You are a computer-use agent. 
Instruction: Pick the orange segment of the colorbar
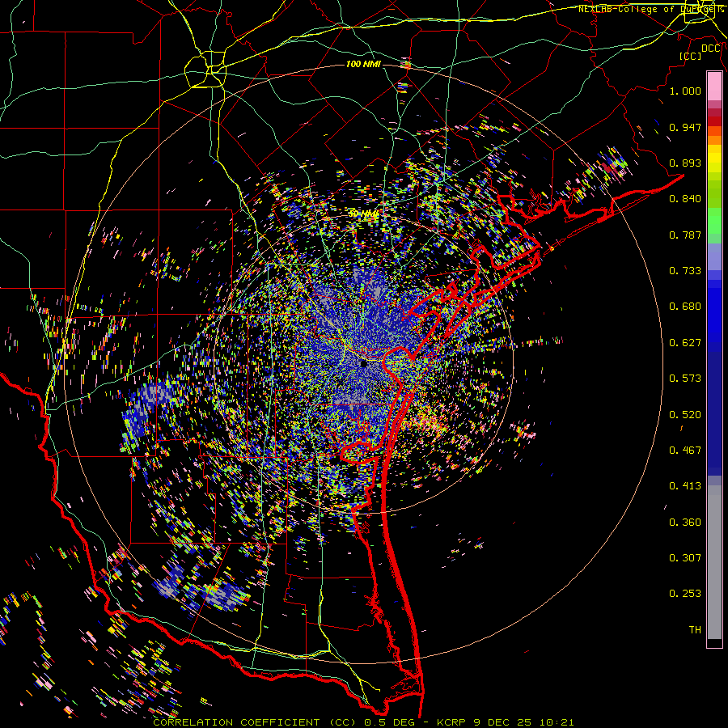tap(714, 136)
